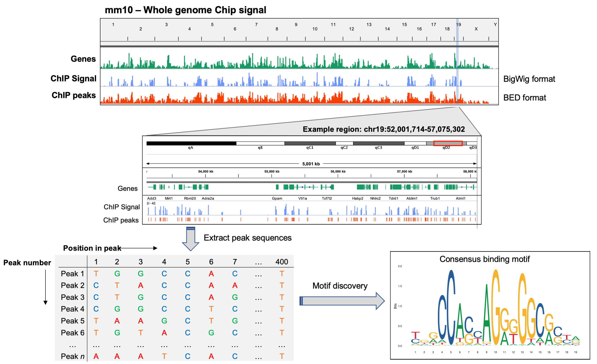Select the Tcf7l2 gene label
The image size is (597, 364).
pos(327,198)
